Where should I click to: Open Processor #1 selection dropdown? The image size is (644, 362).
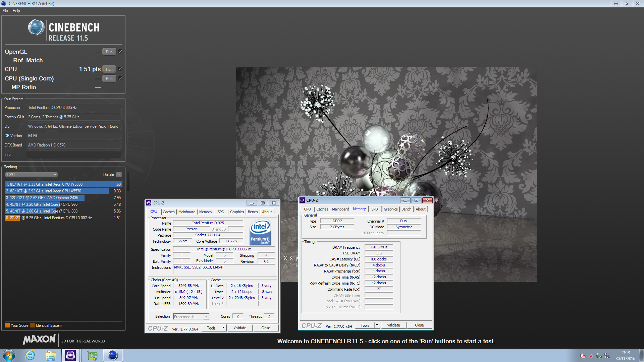(191, 317)
